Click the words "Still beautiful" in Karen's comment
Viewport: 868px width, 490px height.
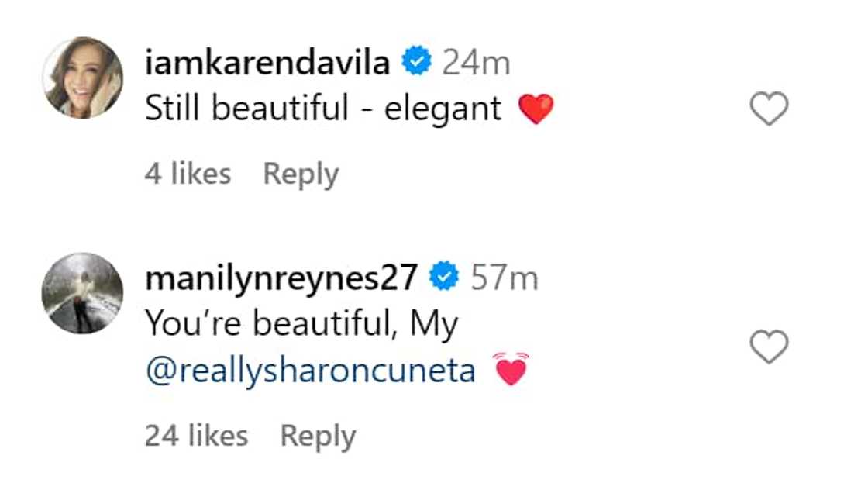pyautogui.click(x=246, y=109)
